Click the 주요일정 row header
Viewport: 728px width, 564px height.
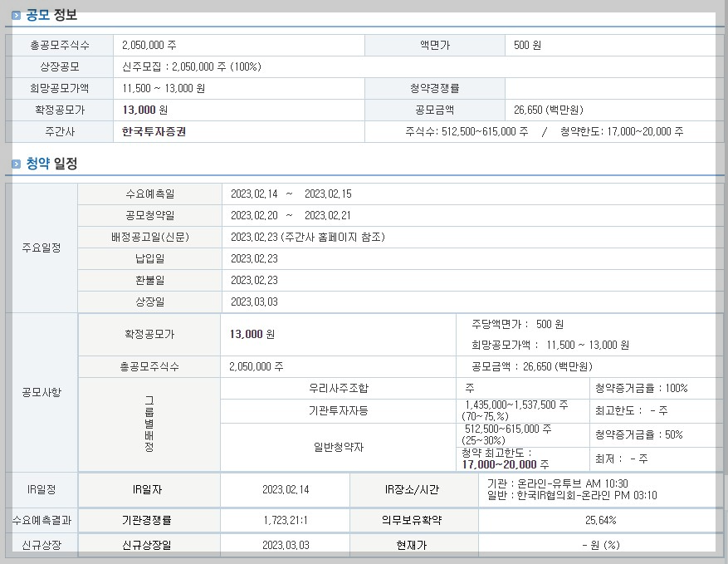click(x=42, y=248)
